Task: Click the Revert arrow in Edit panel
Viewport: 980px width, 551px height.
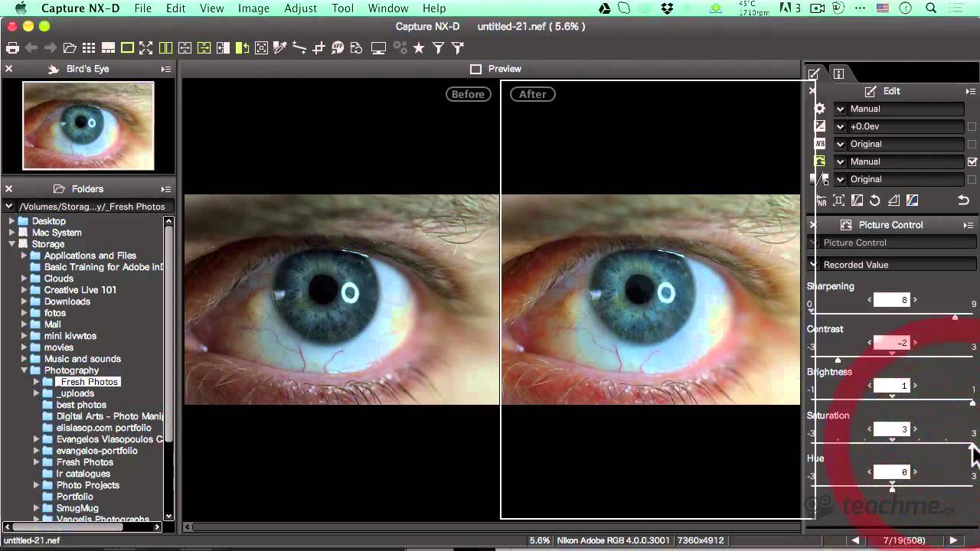Action: click(964, 201)
